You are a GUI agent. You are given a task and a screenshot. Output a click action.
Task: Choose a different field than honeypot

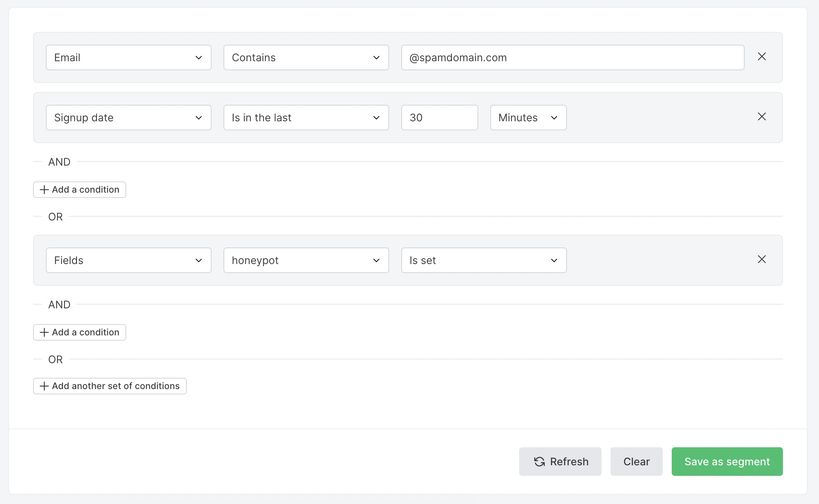pyautogui.click(x=306, y=260)
